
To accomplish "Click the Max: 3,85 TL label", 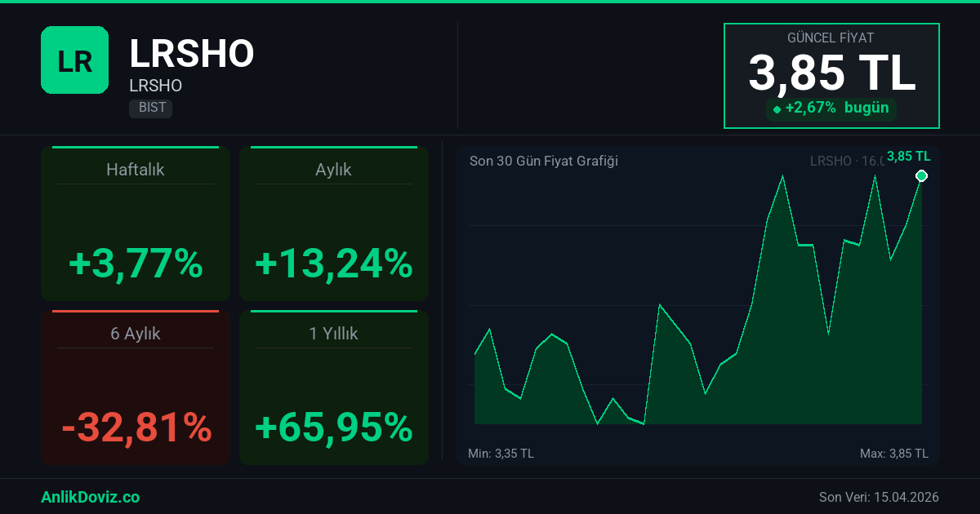I will [893, 454].
